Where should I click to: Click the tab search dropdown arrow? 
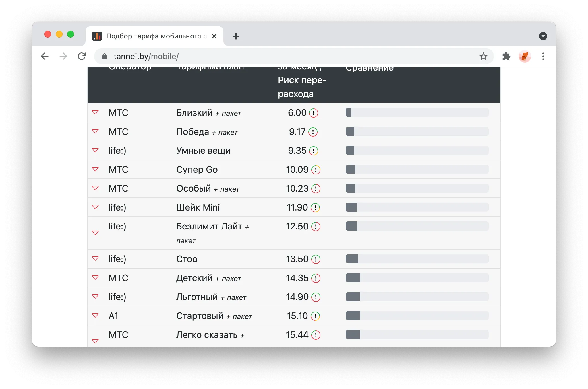(543, 36)
